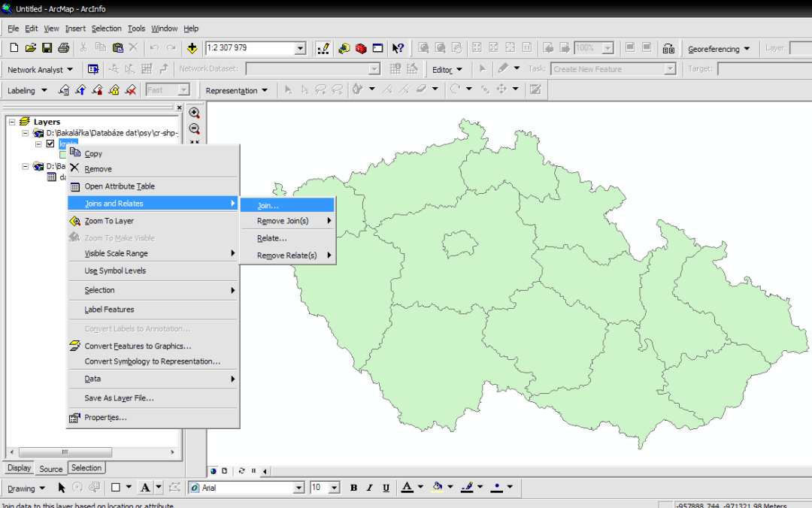Click the Lock Labels icon
This screenshot has width=812, height=508.
(x=114, y=90)
